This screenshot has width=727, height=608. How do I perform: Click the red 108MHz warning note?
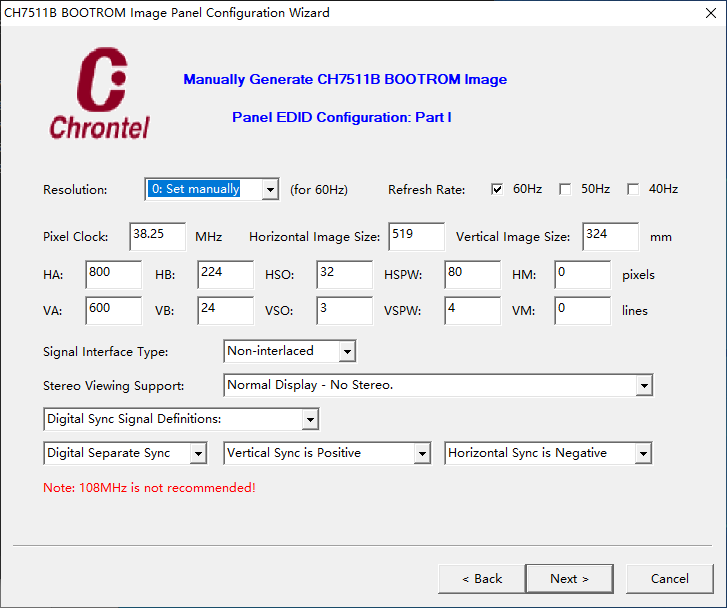[149, 488]
